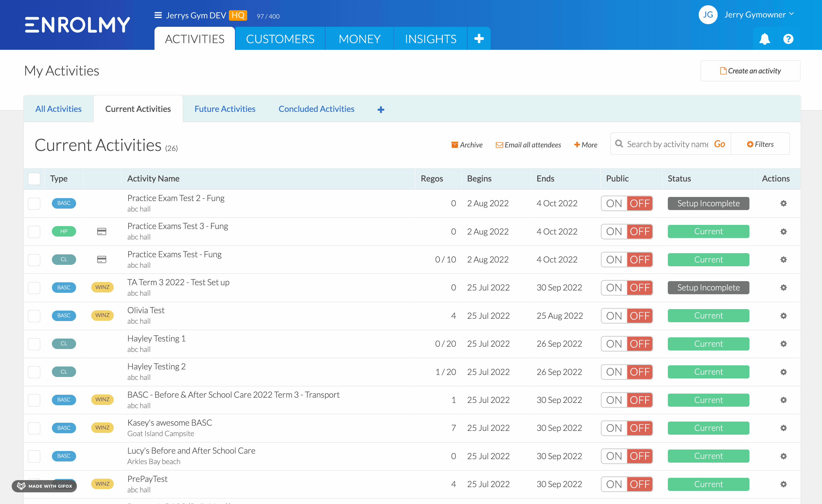Toggle Public switch for PrePayTest

point(626,484)
